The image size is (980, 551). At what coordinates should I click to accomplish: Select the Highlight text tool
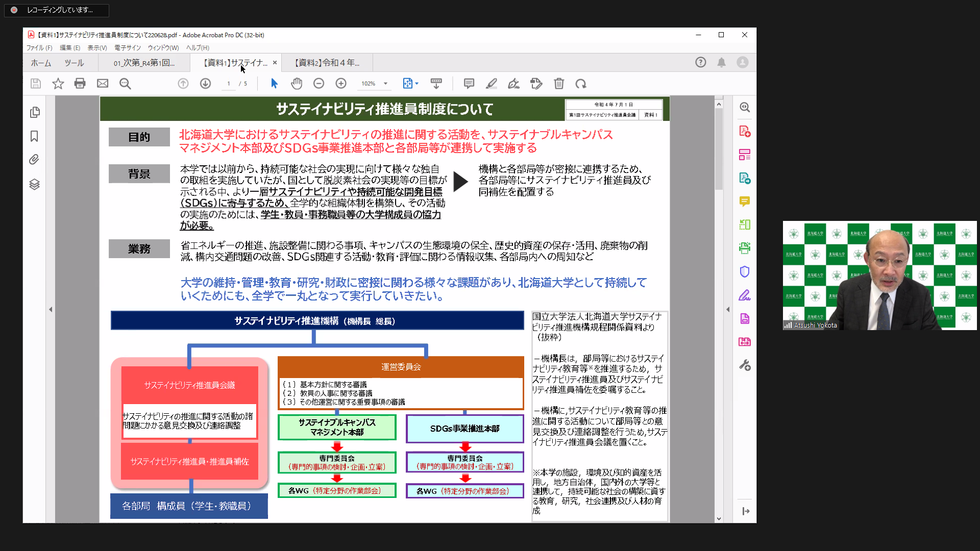[491, 84]
